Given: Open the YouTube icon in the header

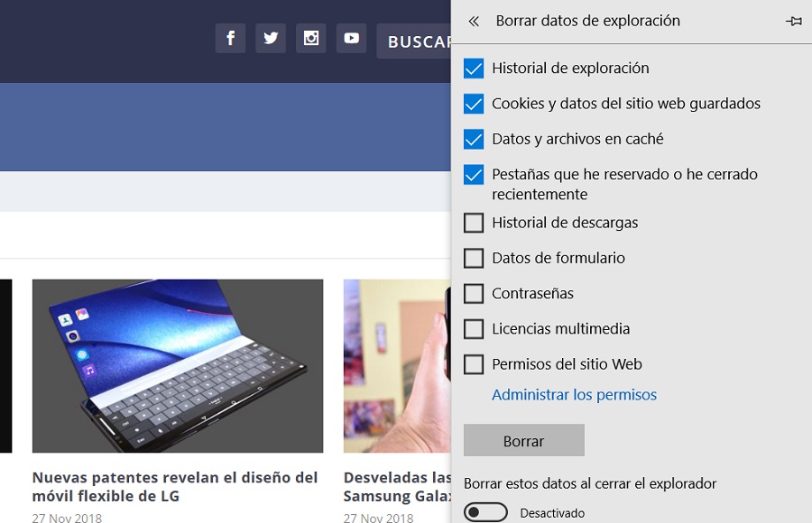Looking at the screenshot, I should click(x=352, y=38).
